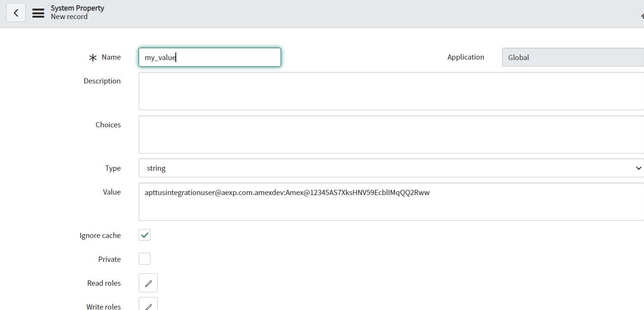Image resolution: width=644 pixels, height=310 pixels.
Task: Open the Type dropdown showing string
Action: (x=333, y=168)
